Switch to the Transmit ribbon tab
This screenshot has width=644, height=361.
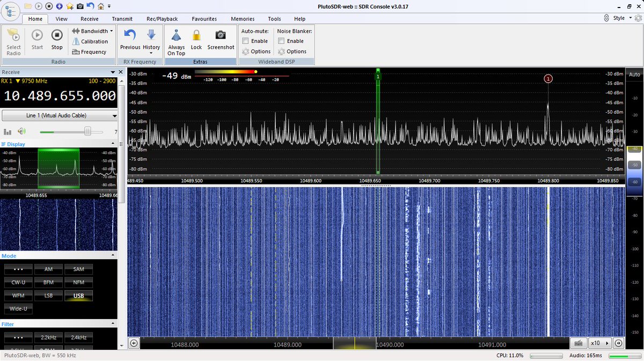[x=122, y=19]
